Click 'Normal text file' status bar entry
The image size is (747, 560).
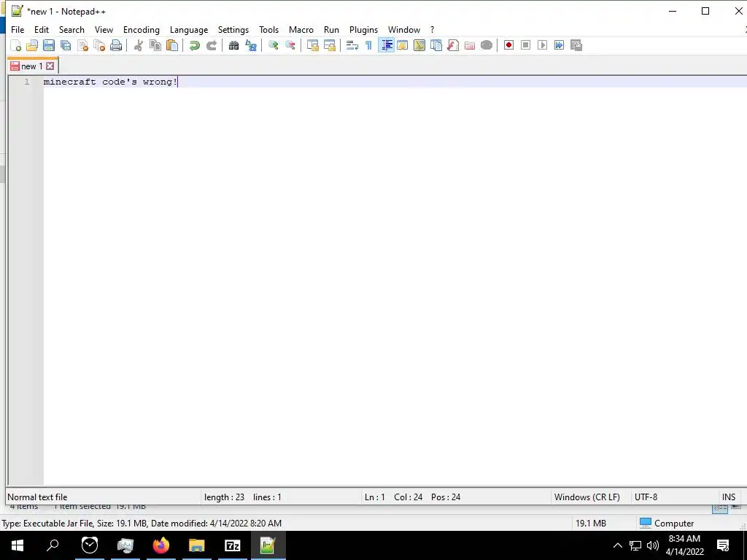[37, 497]
